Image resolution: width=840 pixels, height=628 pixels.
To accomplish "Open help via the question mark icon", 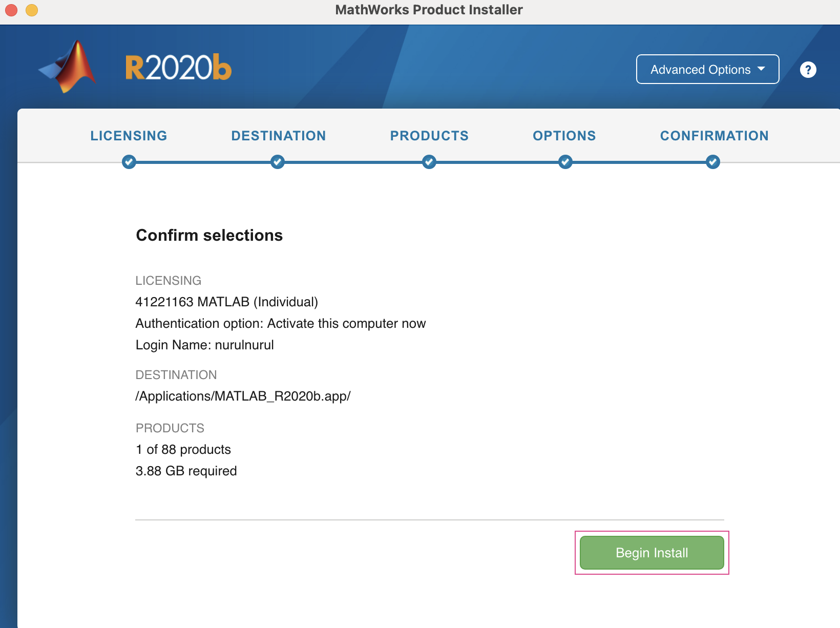I will coord(808,70).
